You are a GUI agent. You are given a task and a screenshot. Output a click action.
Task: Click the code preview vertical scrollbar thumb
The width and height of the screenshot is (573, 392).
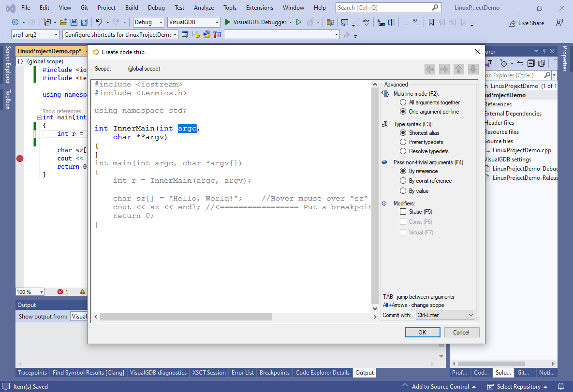(375, 196)
